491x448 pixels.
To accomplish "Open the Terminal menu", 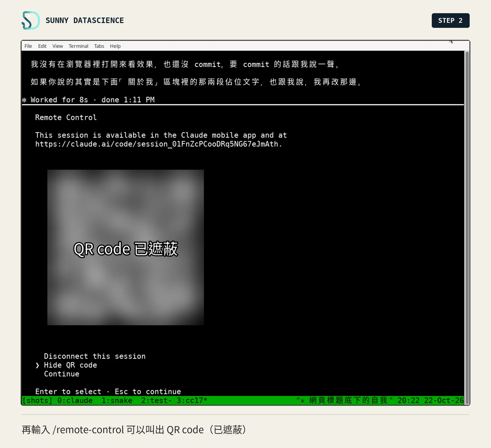I will point(78,46).
